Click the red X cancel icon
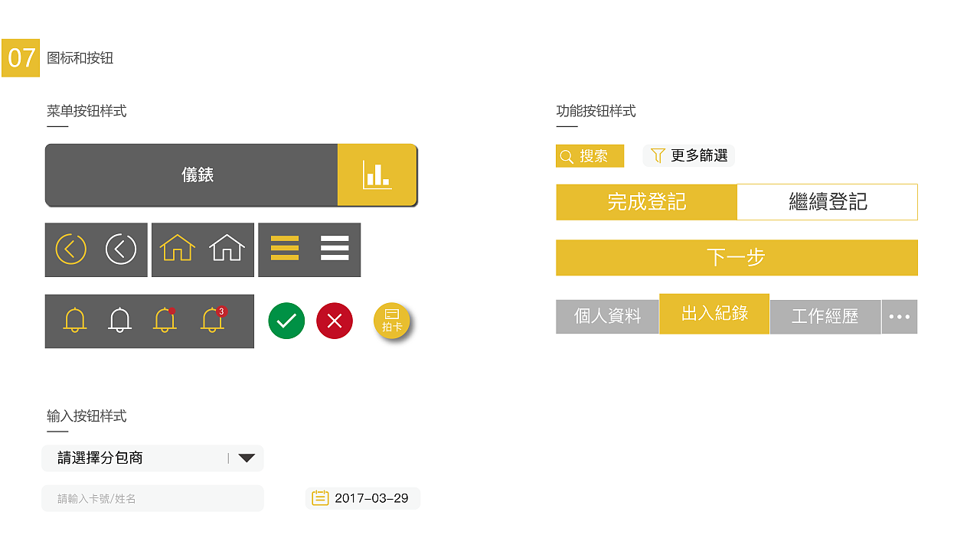 tap(334, 321)
